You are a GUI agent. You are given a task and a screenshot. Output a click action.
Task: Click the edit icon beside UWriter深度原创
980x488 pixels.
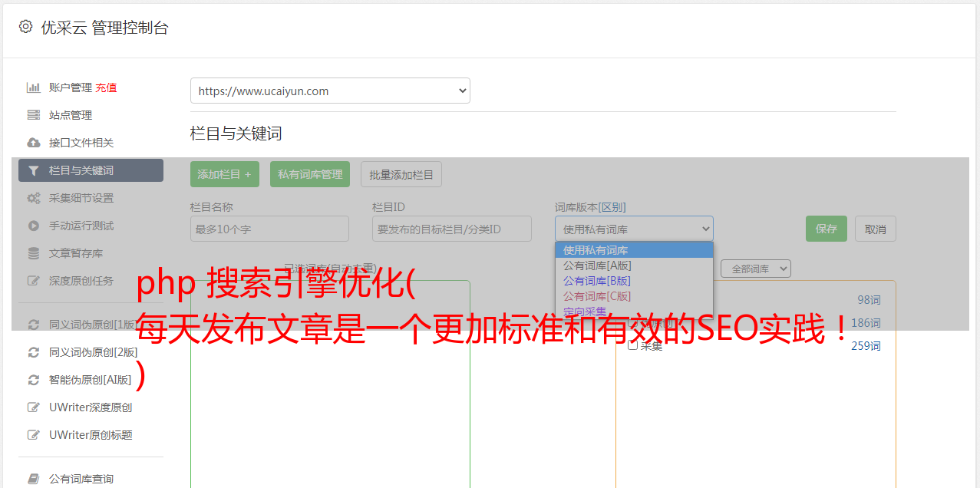33,407
